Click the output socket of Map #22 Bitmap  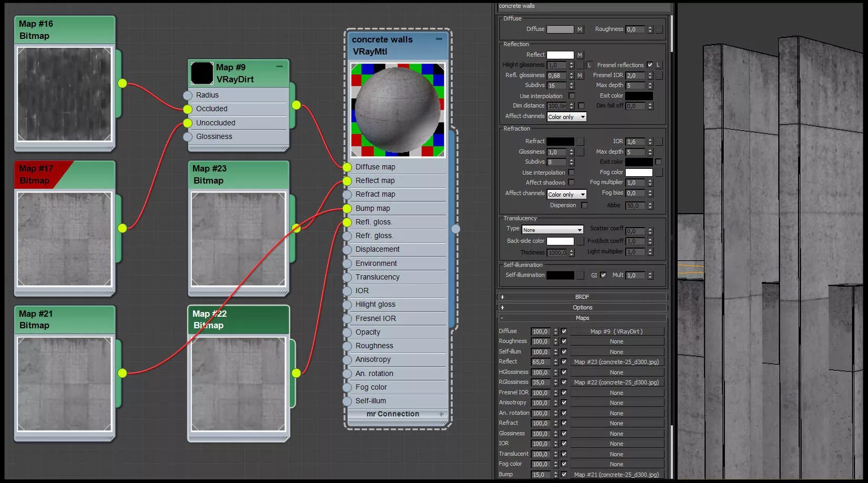(x=296, y=373)
